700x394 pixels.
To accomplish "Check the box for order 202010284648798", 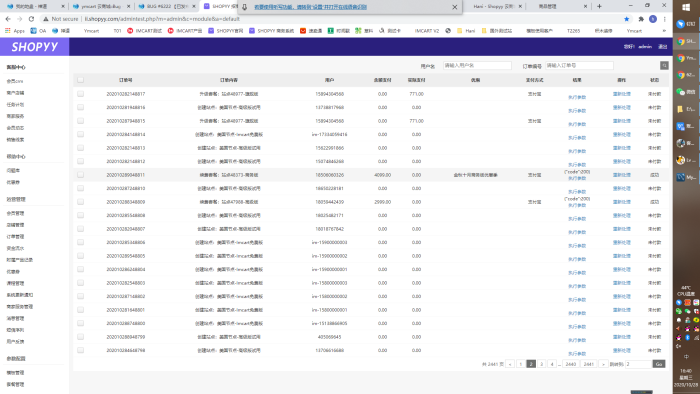I will tap(80, 350).
